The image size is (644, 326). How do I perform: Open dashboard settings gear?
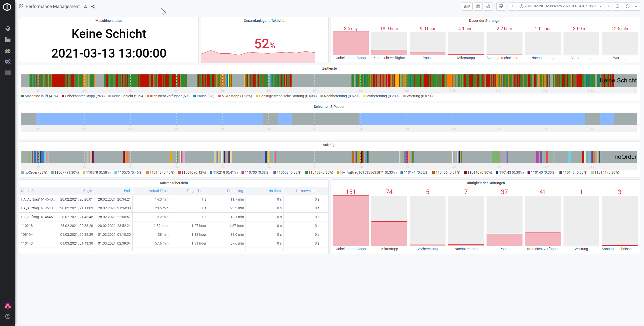(x=488, y=6)
